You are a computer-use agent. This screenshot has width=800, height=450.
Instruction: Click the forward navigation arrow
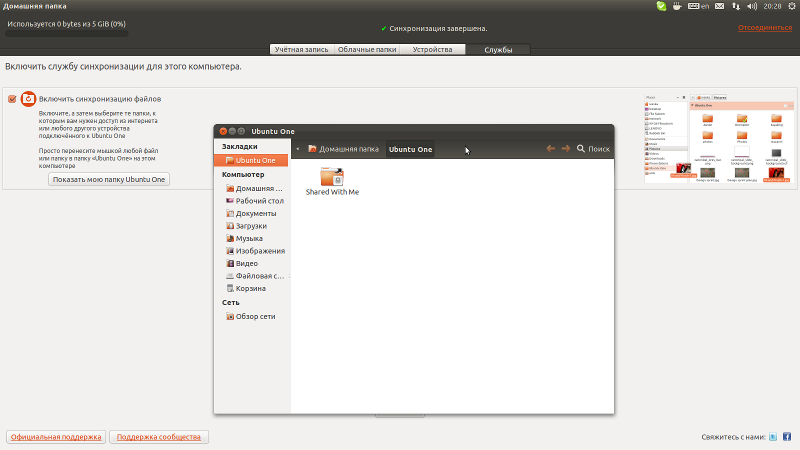click(x=566, y=148)
